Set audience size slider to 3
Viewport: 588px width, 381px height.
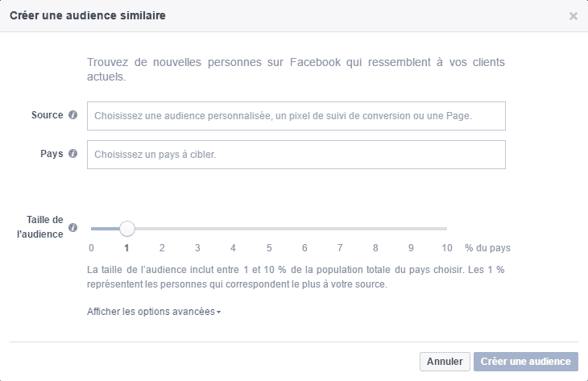point(197,229)
